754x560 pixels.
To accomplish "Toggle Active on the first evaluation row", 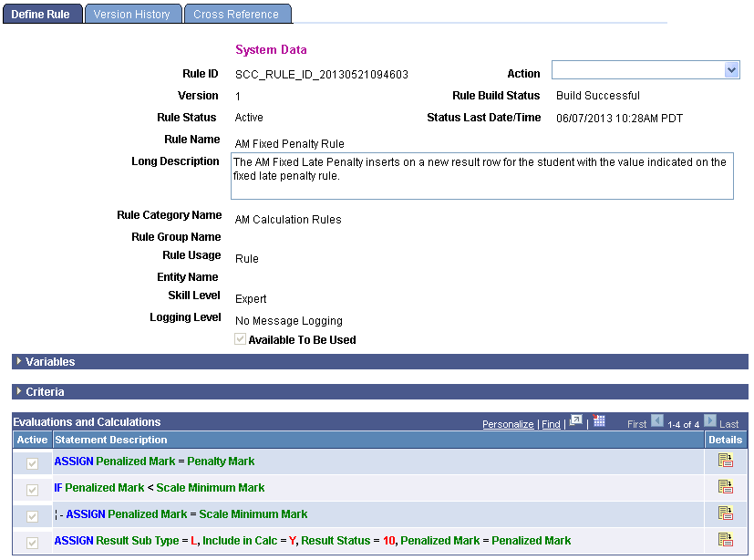I will click(x=32, y=461).
